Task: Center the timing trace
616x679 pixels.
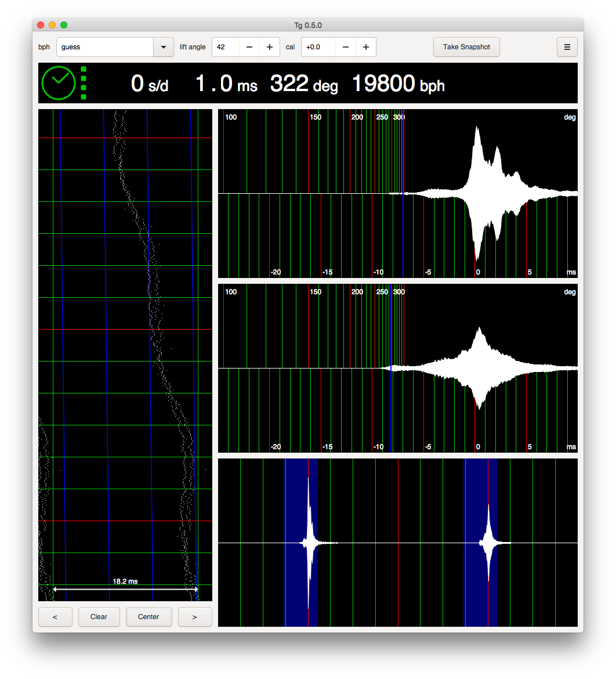Action: tap(148, 617)
